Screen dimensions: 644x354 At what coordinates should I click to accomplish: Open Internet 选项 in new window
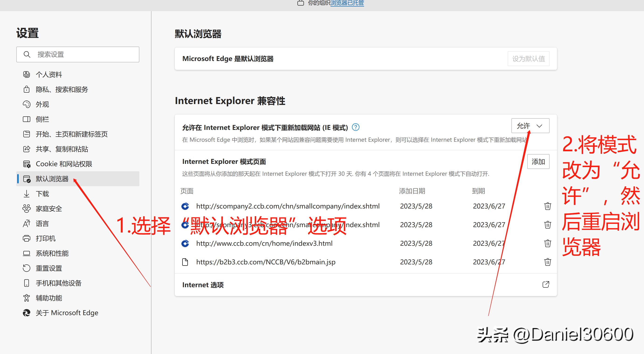coord(546,284)
